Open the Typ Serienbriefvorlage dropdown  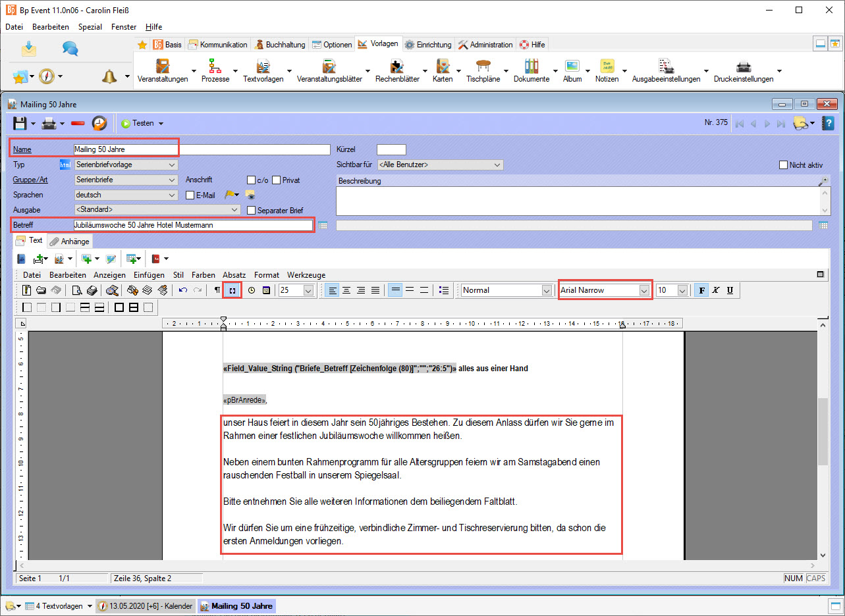coord(172,165)
